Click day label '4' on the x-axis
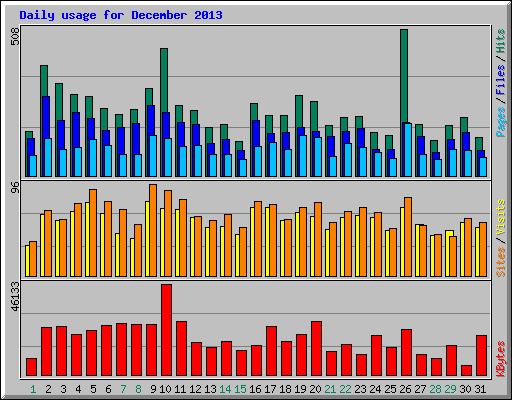This screenshot has width=512, height=400. point(78,389)
